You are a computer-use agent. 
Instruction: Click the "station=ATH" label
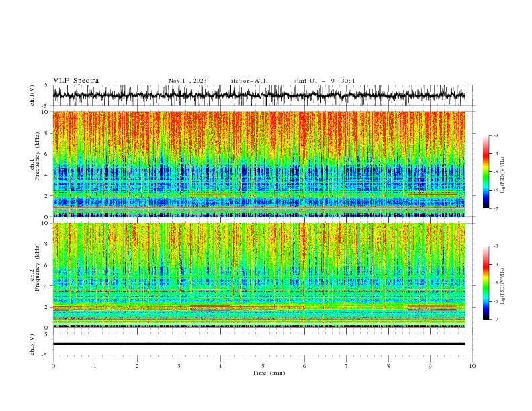pyautogui.click(x=249, y=81)
